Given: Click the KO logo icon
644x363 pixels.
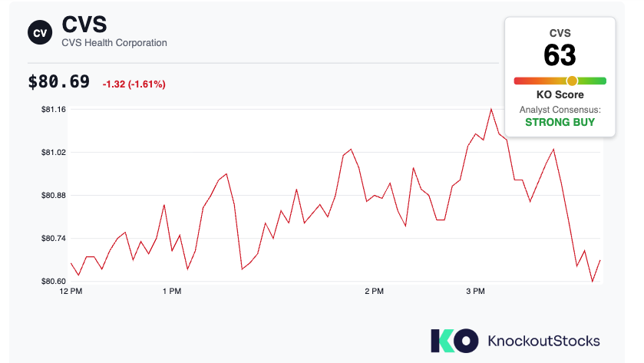Looking at the screenshot, I should (x=454, y=341).
